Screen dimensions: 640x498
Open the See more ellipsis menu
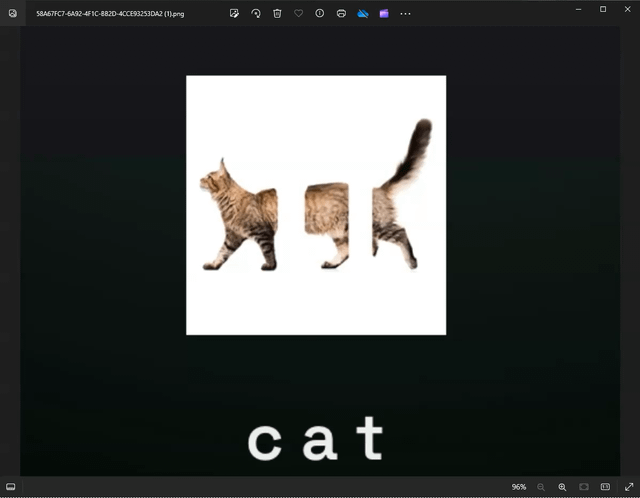click(405, 14)
